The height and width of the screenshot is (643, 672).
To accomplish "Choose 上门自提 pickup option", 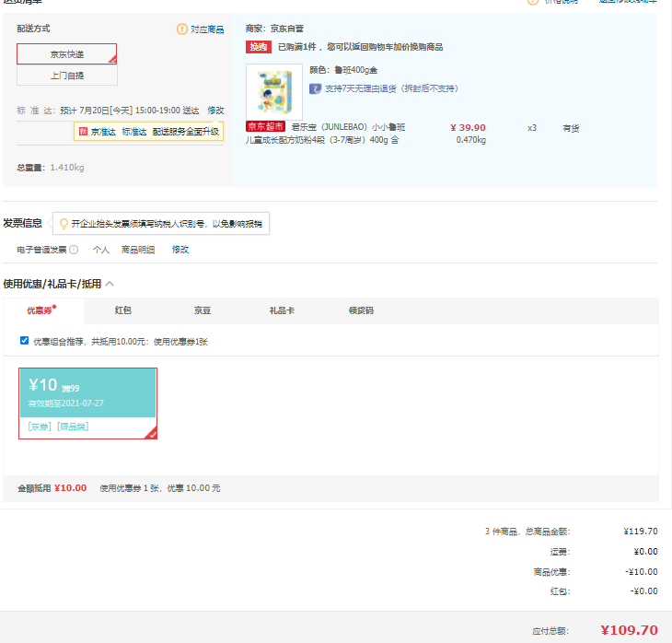I will 67,75.
